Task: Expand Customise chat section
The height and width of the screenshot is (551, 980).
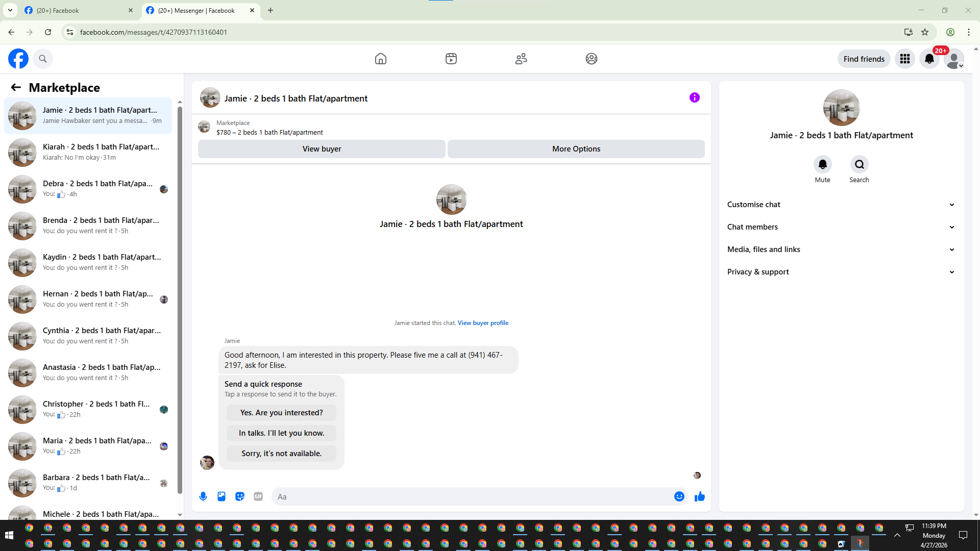Action: point(841,205)
